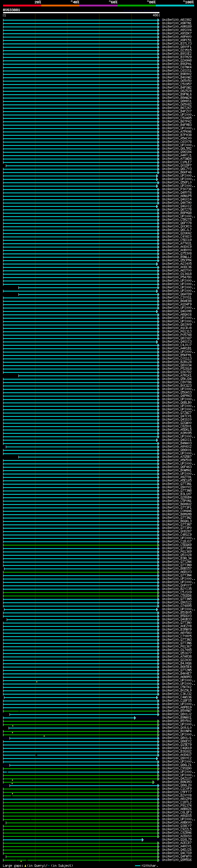Open hit UniRef100_A9RTN1
The width and height of the screenshot is (197, 868).
click(176, 23)
